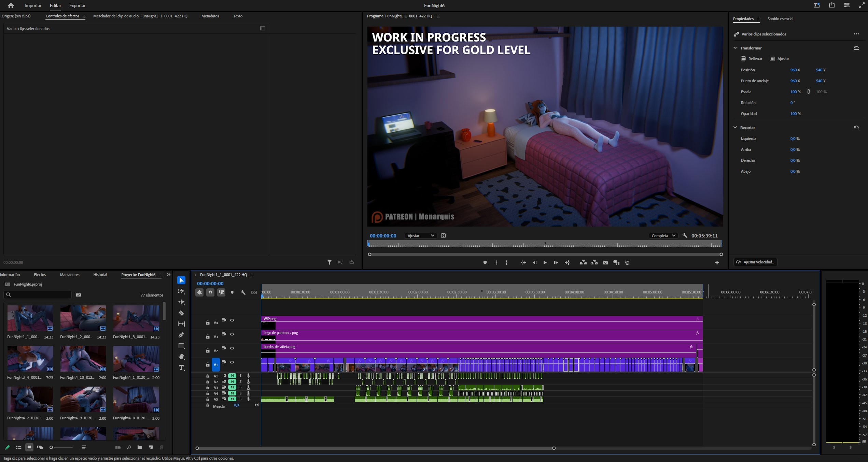Image resolution: width=868 pixels, height=462 pixels.
Task: Open timeline display settings wrench
Action: click(243, 292)
